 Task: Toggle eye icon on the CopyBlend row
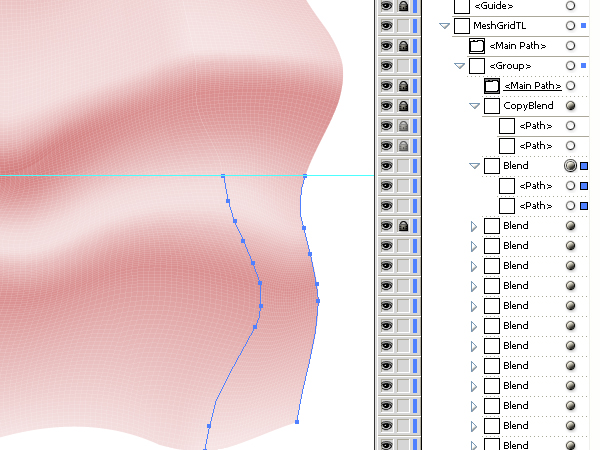pyautogui.click(x=386, y=106)
